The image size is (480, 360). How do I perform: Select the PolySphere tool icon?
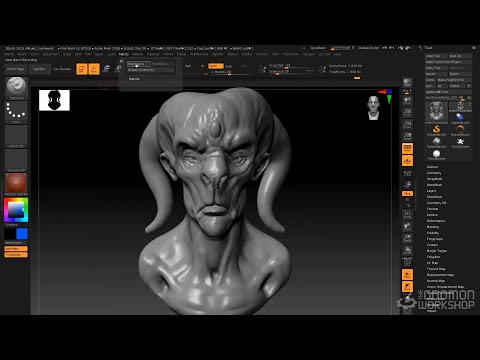(x=436, y=154)
